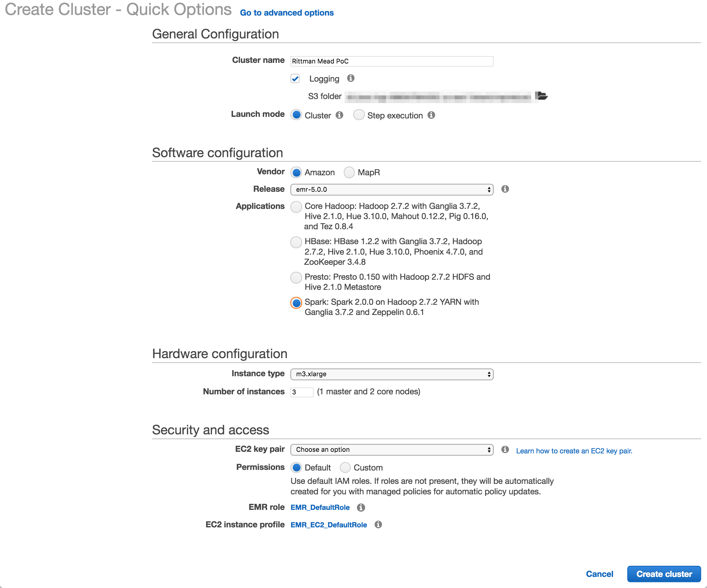Click the Cluster name text field
The width and height of the screenshot is (707, 588).
tap(392, 61)
